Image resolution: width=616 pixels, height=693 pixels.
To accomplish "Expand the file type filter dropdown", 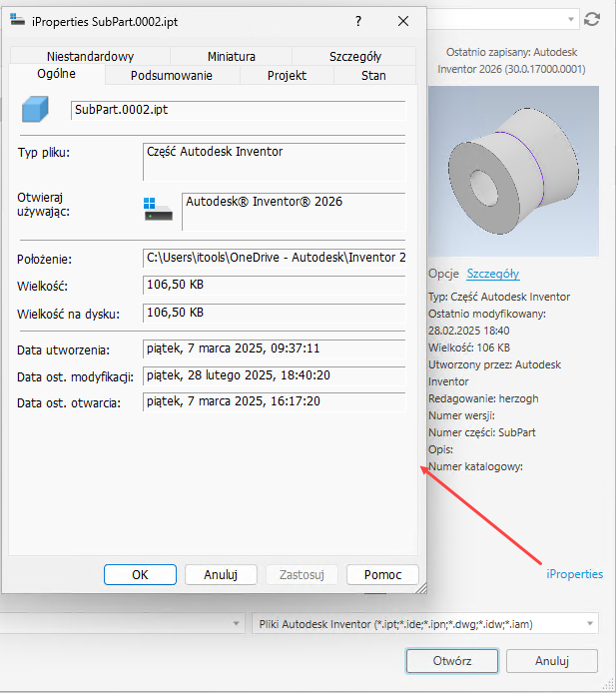I will (x=590, y=624).
